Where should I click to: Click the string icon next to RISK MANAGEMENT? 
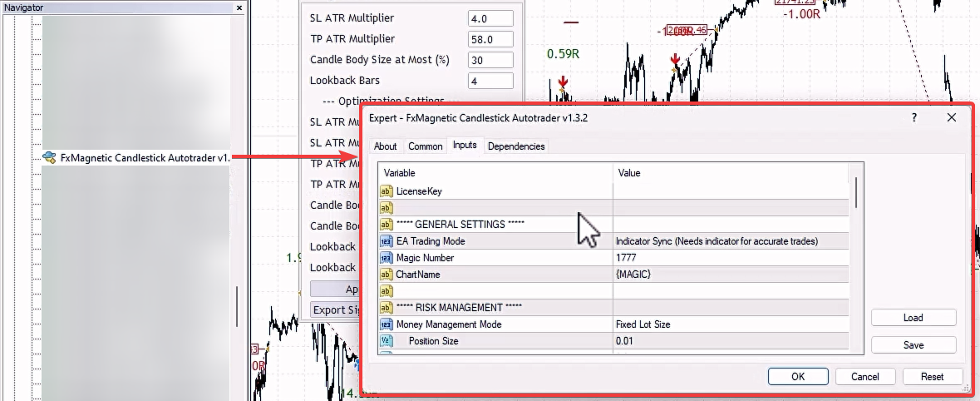click(387, 308)
